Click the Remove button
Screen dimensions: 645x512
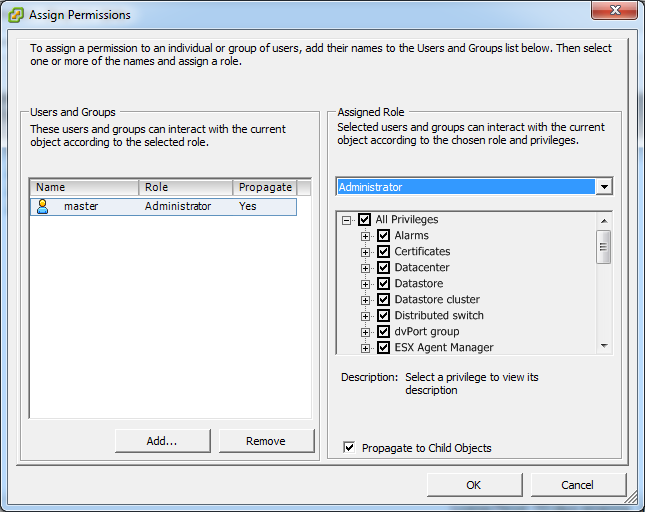coord(266,441)
